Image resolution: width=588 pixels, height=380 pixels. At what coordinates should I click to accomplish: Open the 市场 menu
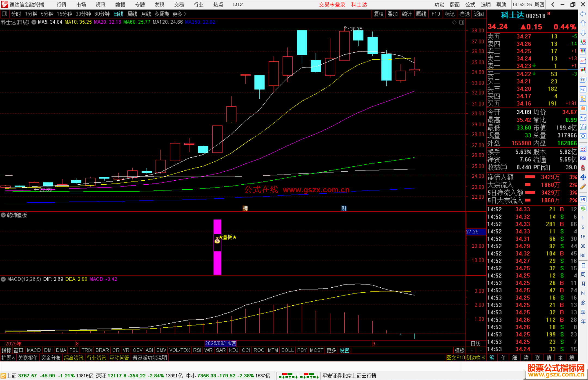pyautogui.click(x=81, y=5)
